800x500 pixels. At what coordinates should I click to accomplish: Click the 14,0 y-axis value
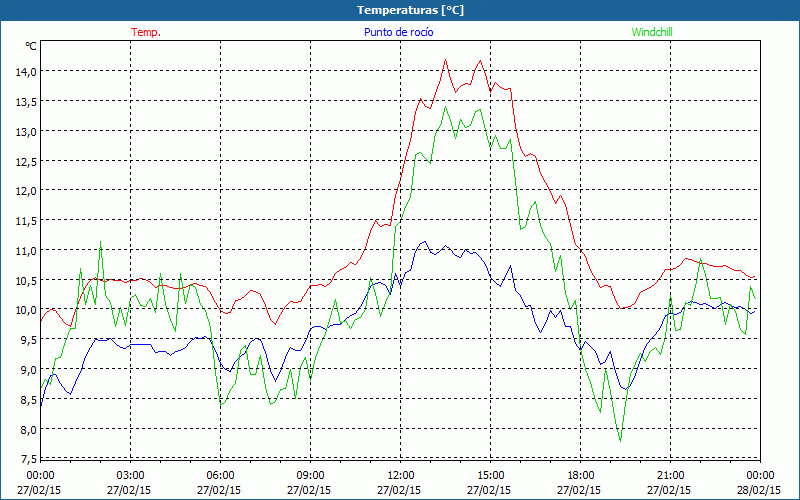coord(27,72)
